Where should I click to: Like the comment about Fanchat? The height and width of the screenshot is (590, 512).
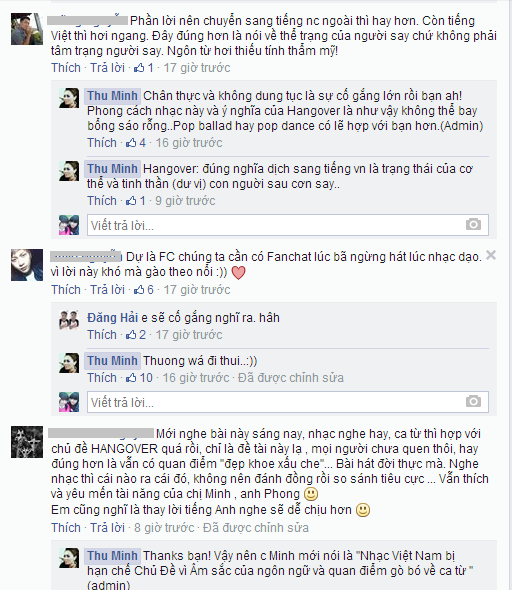point(66,290)
